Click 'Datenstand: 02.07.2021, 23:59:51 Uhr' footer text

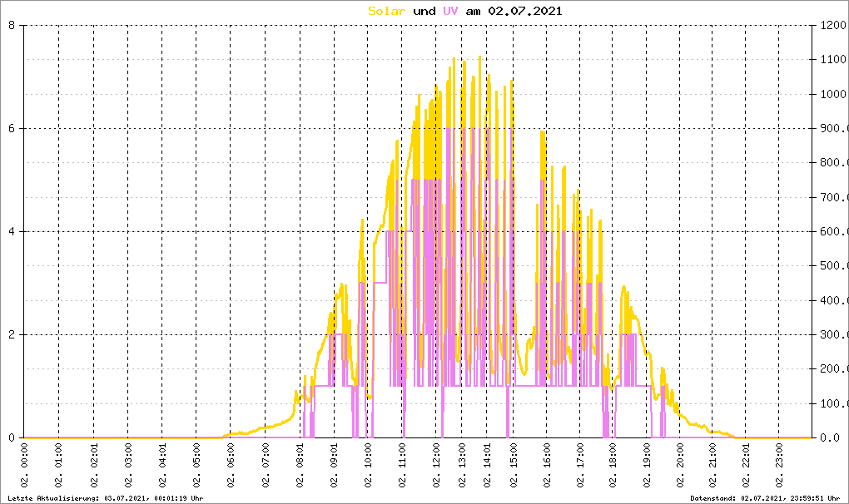coord(765,498)
